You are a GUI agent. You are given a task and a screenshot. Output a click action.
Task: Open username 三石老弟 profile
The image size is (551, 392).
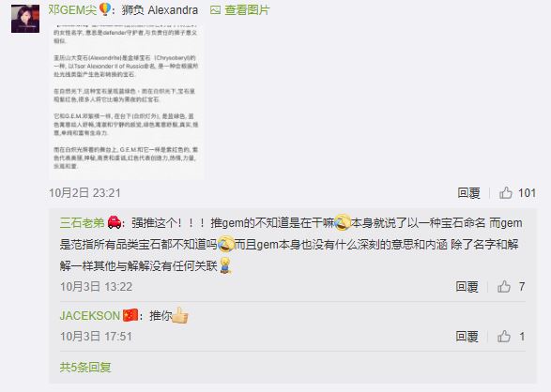click(x=82, y=223)
